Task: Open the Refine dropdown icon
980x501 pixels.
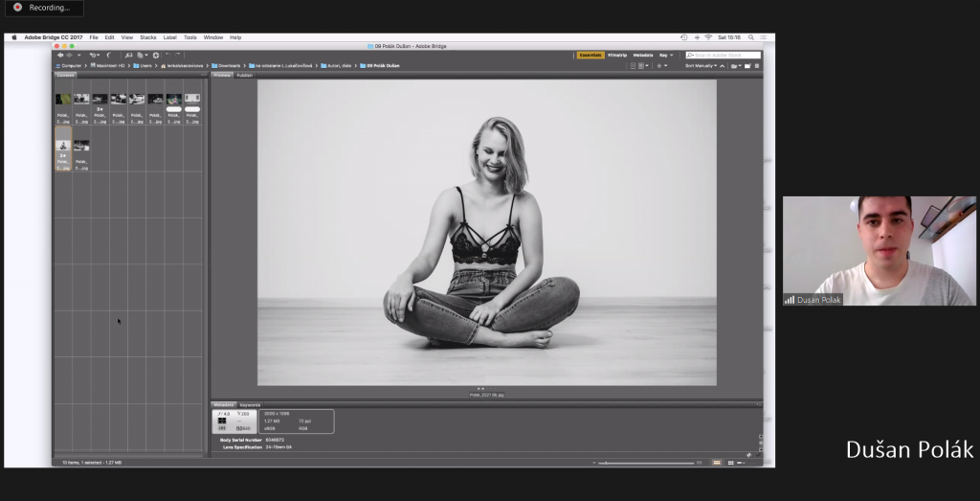Action: click(142, 55)
